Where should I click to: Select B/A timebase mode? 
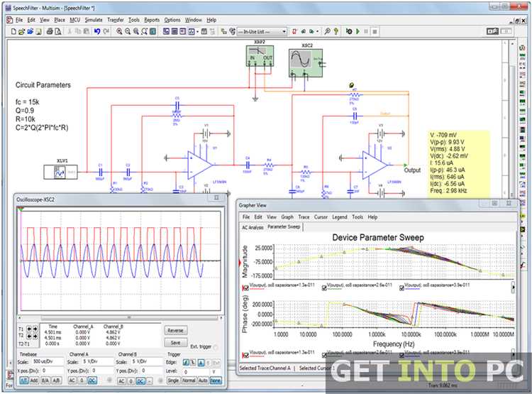pos(45,381)
